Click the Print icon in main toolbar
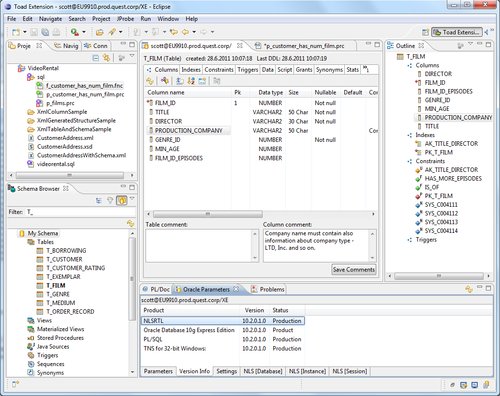Viewport: 500px width, 396px height. pyautogui.click(x=56, y=32)
